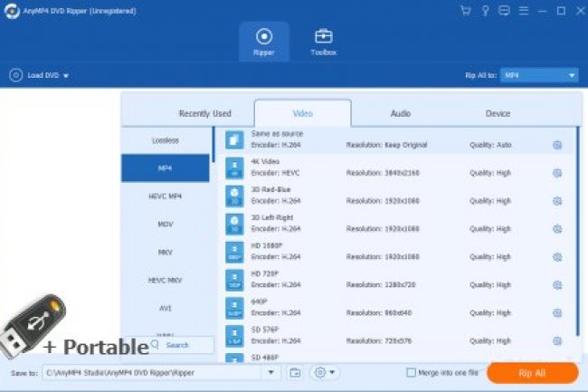Click the SD 576P format icon
The height and width of the screenshot is (392, 588).
pos(234,336)
